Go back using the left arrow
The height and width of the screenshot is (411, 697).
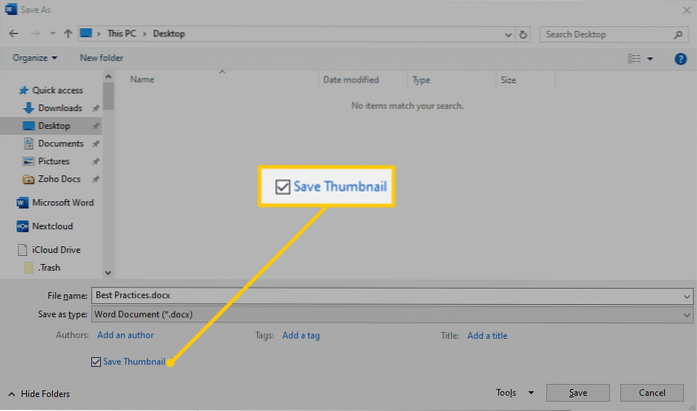pyautogui.click(x=14, y=34)
